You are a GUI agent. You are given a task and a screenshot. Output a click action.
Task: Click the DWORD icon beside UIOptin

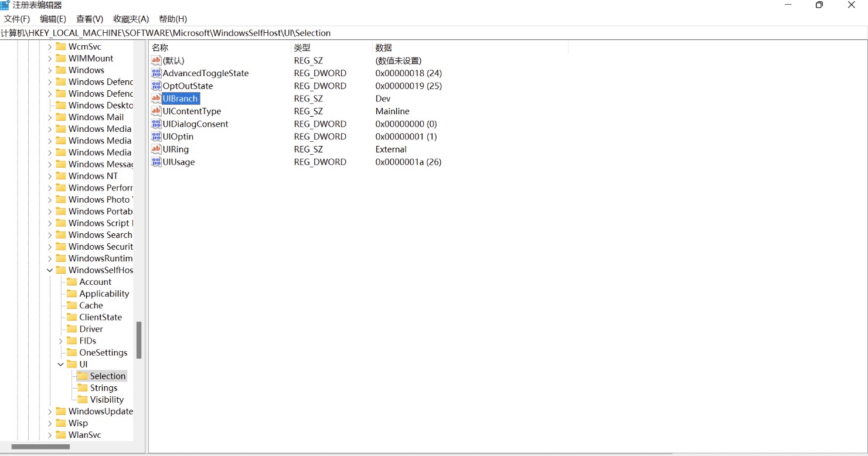(x=156, y=137)
